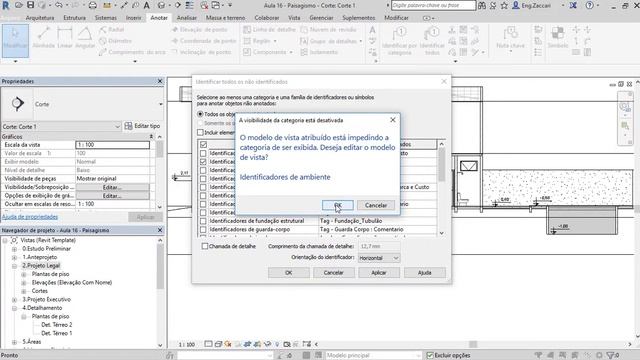Expand the '0.Estudo Preliminar' tree node

click(x=15, y=249)
